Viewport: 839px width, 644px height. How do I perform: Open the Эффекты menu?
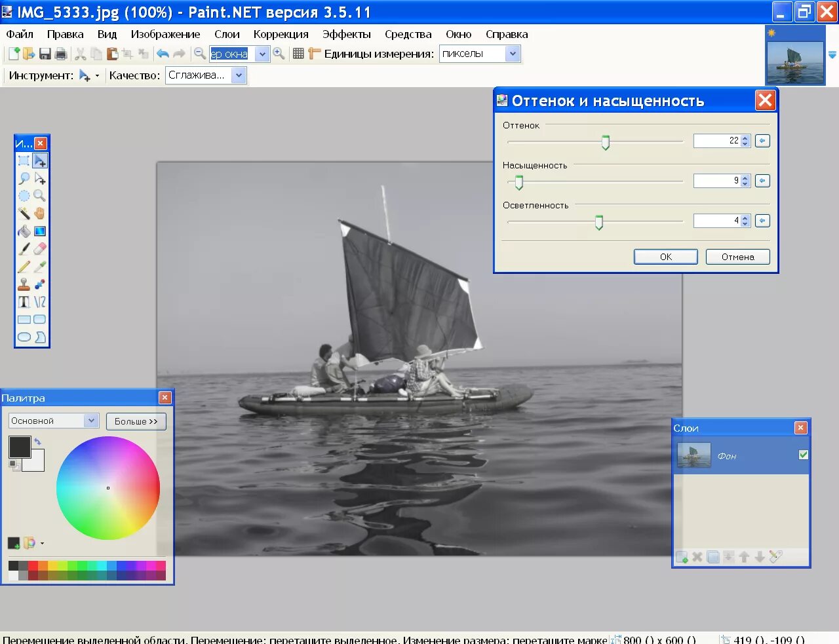[346, 34]
